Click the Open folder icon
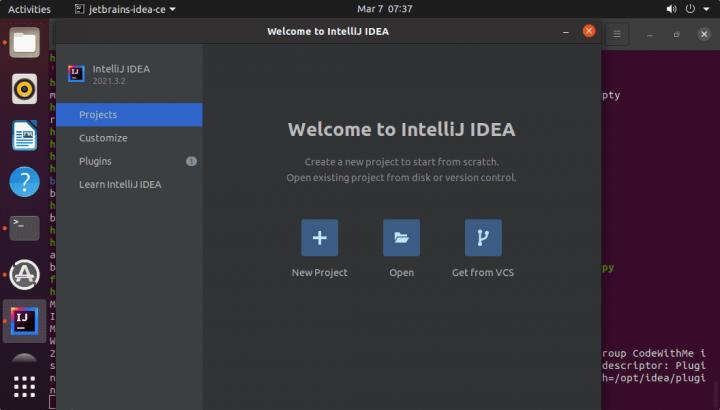 401,238
